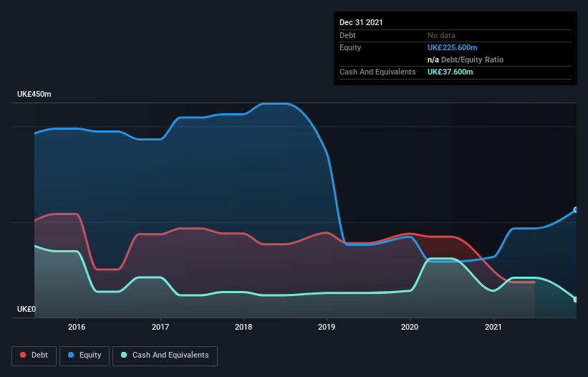Click Cash And Equivalents label in tooltip
Screen dimensions: 588x377
coord(377,72)
